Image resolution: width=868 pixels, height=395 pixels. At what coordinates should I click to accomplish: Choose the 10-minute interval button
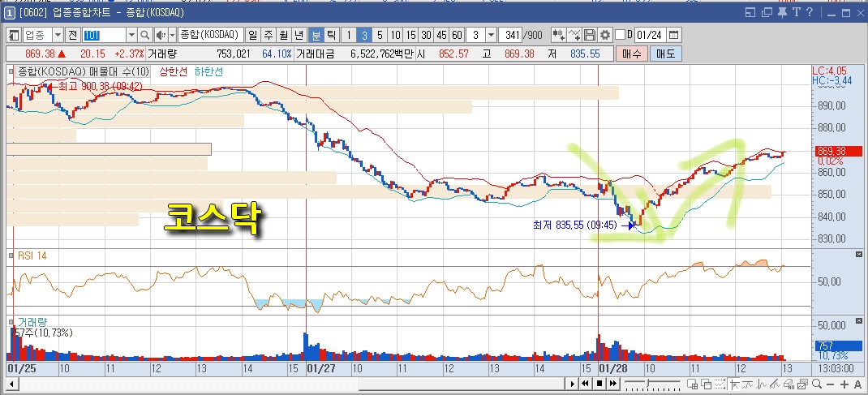[395, 36]
